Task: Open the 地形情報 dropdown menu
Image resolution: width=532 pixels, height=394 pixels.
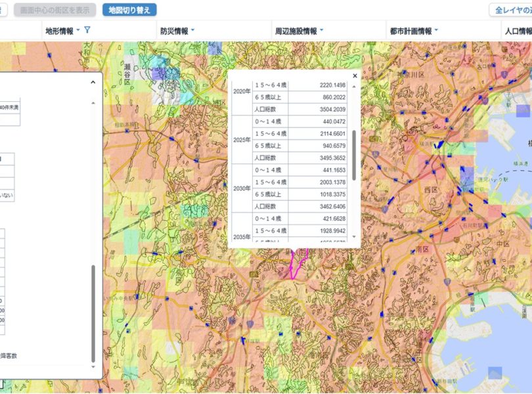Action: click(62, 30)
